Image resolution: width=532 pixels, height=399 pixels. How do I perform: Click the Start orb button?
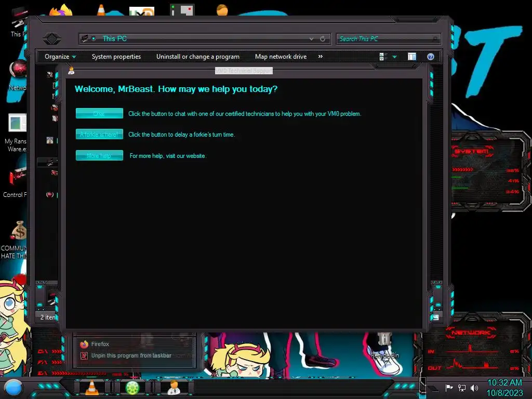14,388
